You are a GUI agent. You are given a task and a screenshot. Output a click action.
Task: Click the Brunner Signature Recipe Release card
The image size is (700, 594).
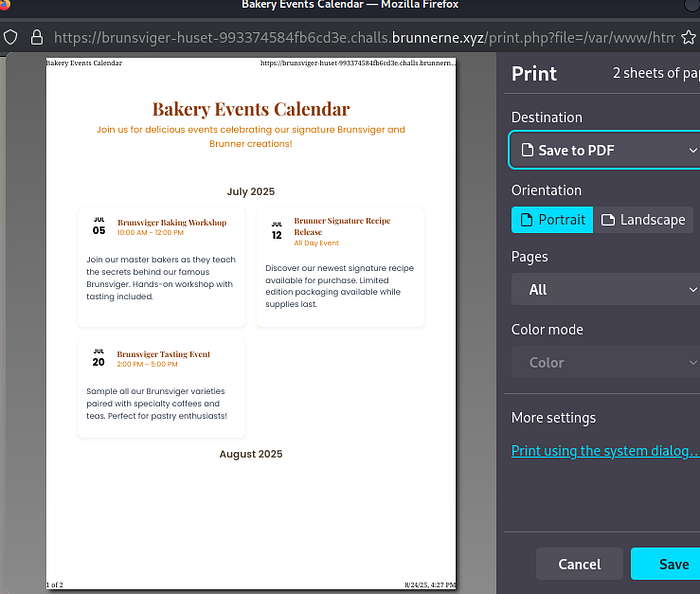pyautogui.click(x=340, y=267)
